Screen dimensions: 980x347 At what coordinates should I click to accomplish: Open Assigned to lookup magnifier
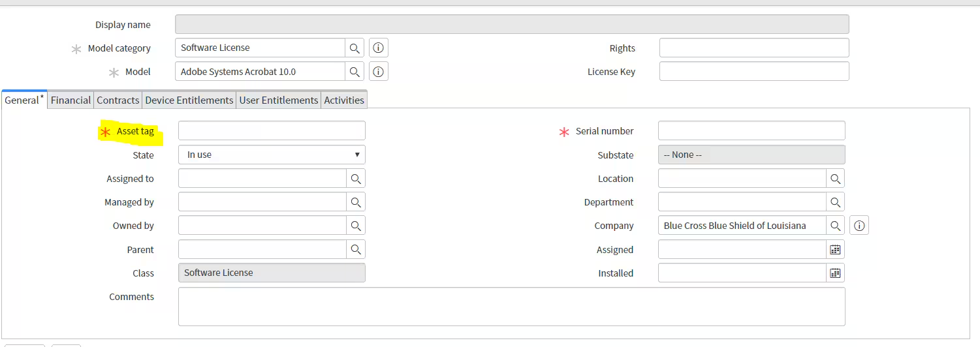click(356, 179)
